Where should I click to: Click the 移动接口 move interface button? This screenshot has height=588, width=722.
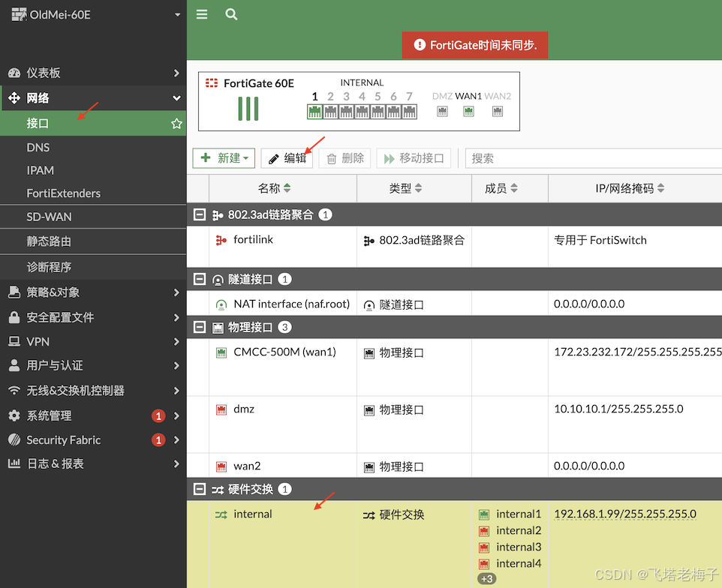click(414, 158)
